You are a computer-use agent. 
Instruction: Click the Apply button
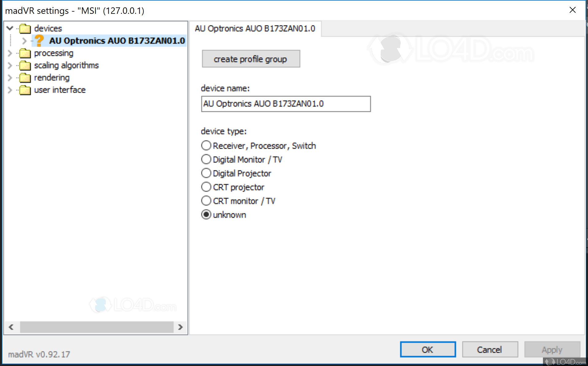(552, 349)
